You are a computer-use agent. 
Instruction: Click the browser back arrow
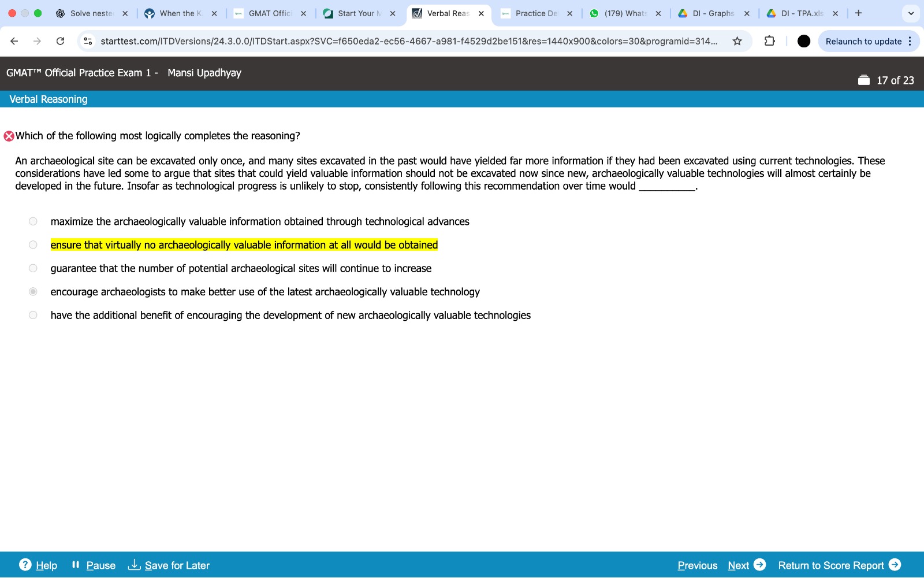pos(14,41)
